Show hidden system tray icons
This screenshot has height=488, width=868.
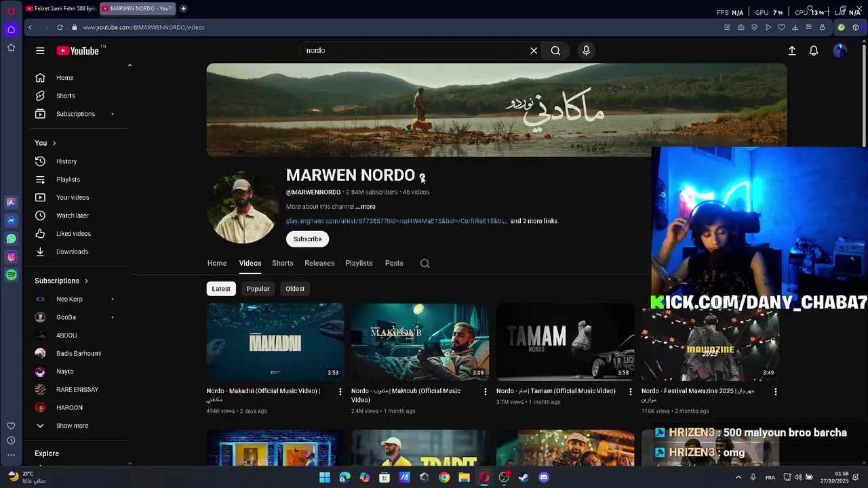click(738, 477)
